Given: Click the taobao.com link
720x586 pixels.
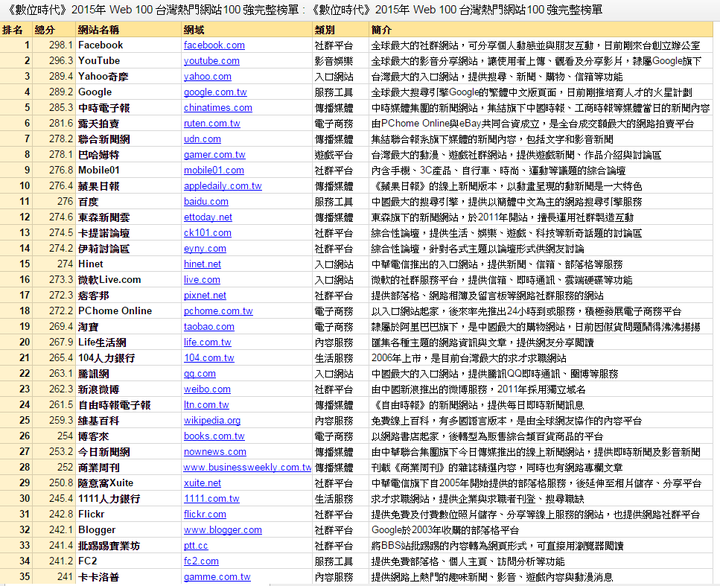Looking at the screenshot, I should [x=209, y=327].
